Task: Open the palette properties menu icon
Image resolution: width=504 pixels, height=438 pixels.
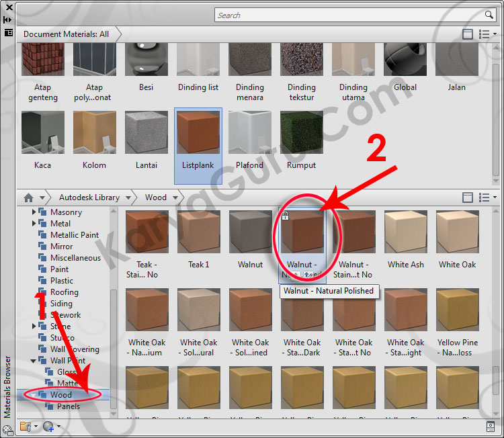Action: (x=8, y=32)
